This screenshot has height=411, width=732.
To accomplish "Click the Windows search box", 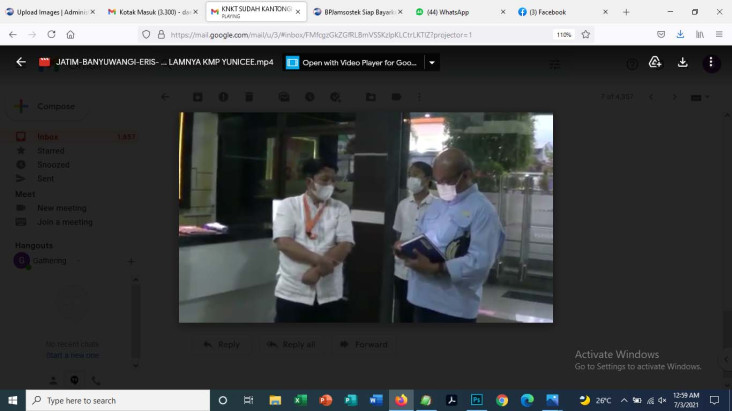I will [x=118, y=400].
